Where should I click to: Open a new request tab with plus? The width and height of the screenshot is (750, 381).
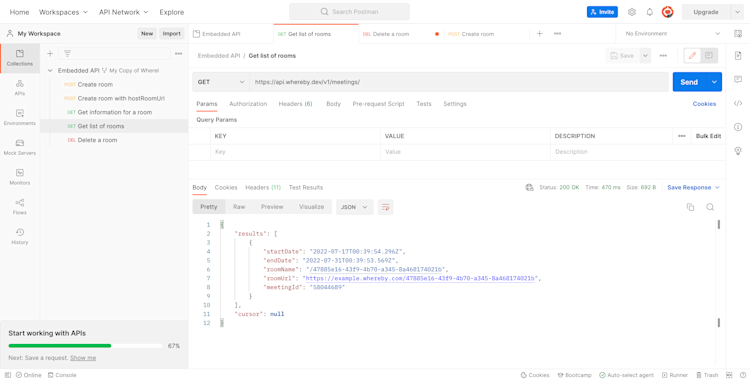tap(540, 33)
